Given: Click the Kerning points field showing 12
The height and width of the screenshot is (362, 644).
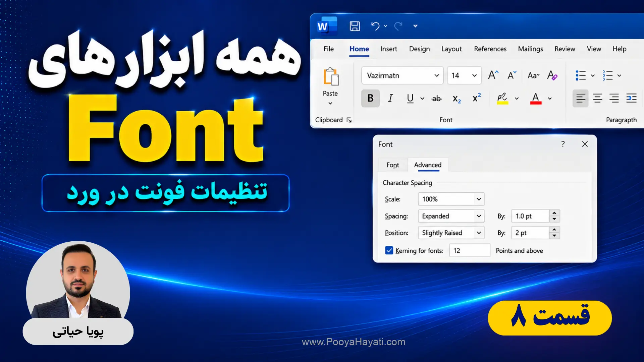Looking at the screenshot, I should click(x=470, y=250).
